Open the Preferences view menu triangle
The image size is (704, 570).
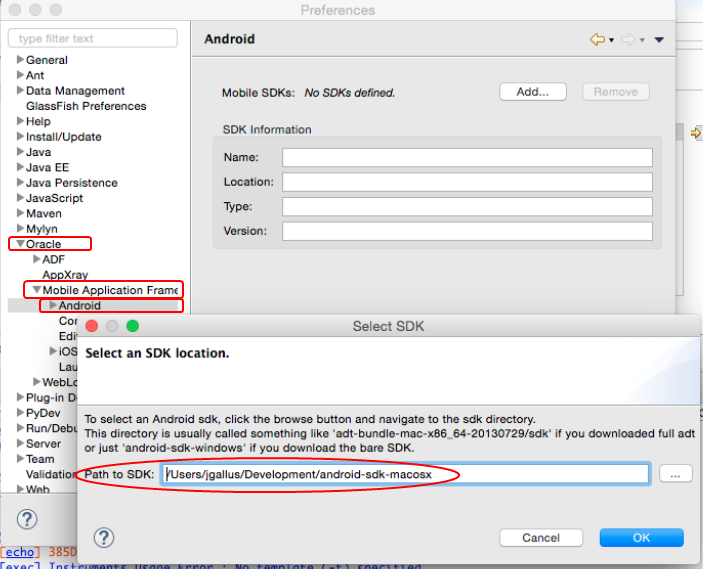click(659, 40)
